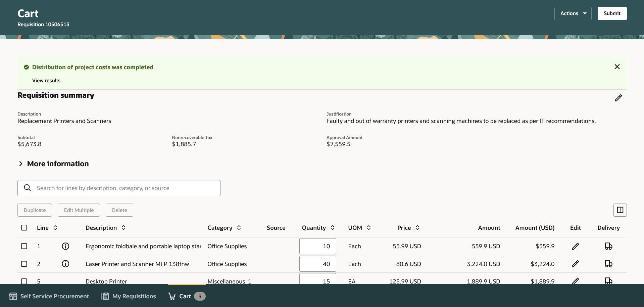
Task: Switch to the Cart tab
Action: [187, 296]
